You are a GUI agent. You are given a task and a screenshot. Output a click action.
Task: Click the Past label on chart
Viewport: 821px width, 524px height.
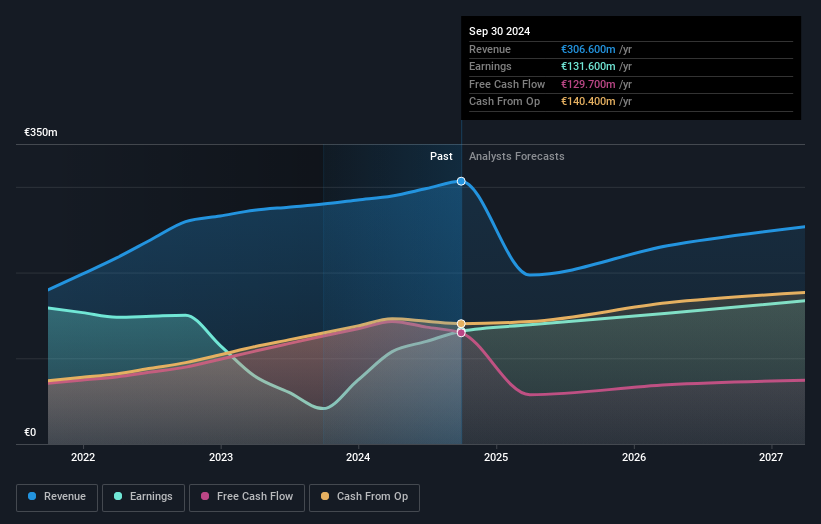pyautogui.click(x=441, y=157)
